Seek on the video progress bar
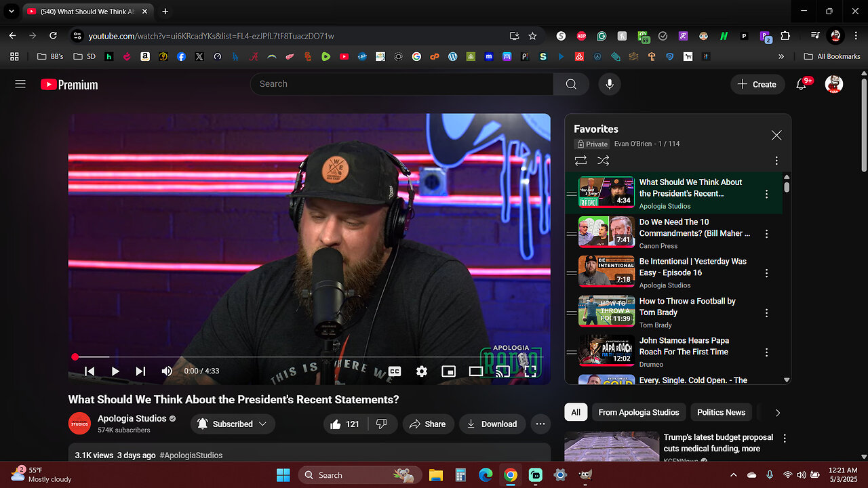 309,357
